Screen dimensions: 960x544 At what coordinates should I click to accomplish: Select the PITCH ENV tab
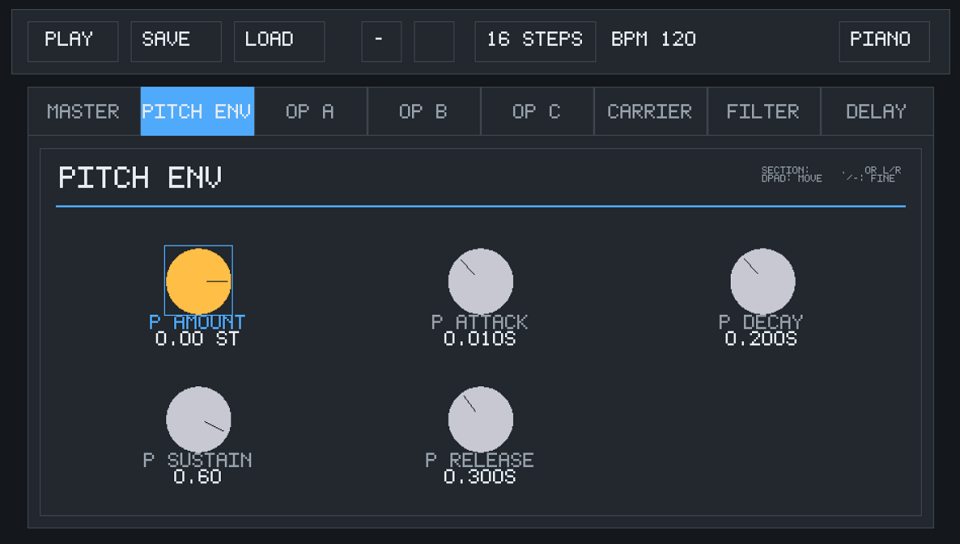pos(197,111)
